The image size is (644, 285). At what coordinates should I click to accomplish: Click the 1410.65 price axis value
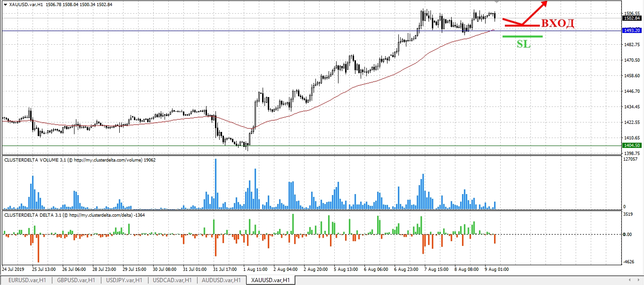631,138
